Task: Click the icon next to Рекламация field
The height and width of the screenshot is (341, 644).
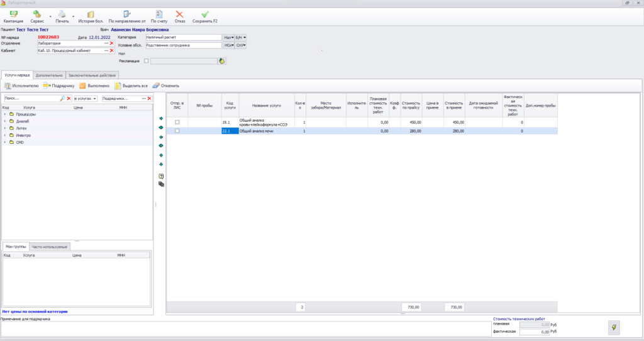Action: 221,61
